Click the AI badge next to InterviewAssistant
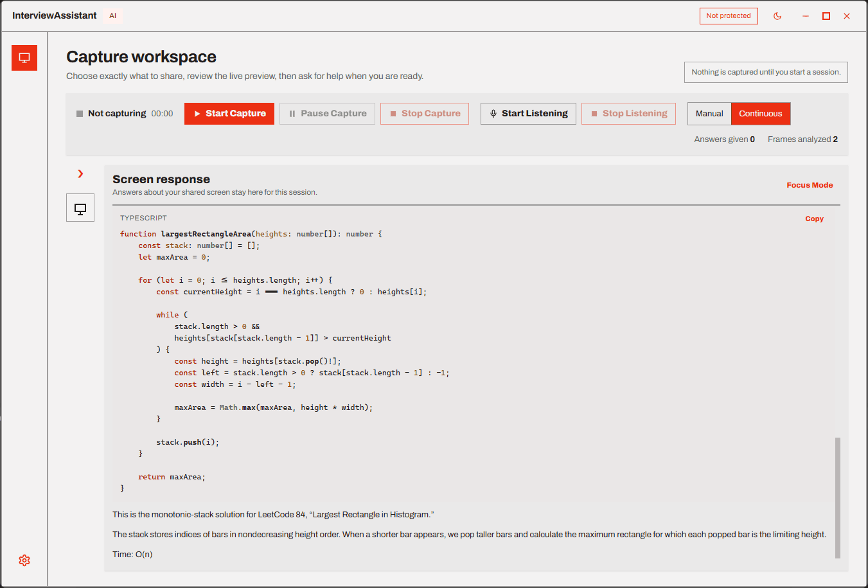868x588 pixels. (x=112, y=15)
